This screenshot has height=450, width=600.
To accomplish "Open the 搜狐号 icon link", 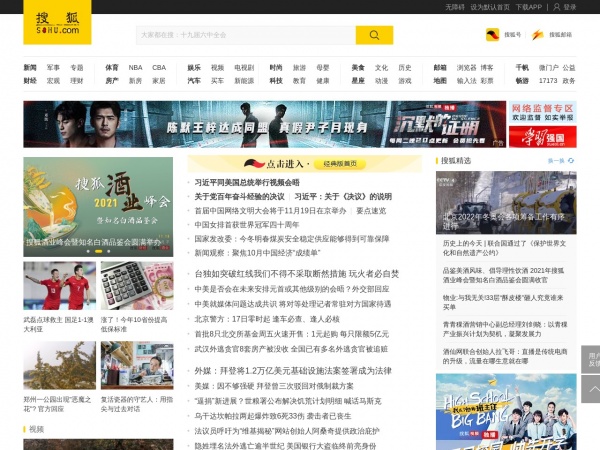I will pos(492,35).
